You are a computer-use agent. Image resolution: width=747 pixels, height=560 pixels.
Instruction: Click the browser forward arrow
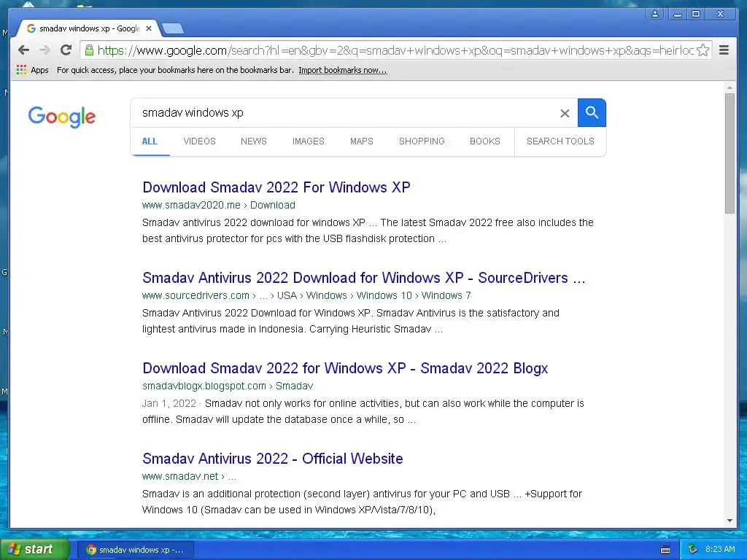(44, 50)
